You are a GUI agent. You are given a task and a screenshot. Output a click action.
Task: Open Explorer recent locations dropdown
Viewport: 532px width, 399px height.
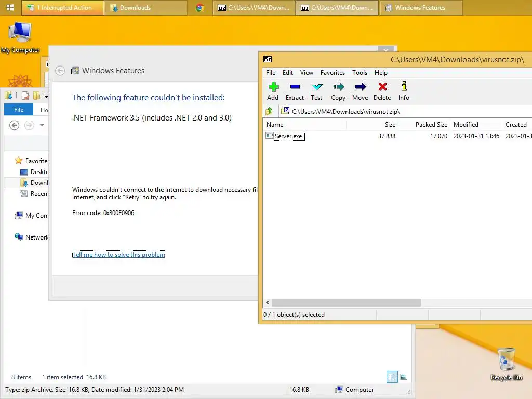coord(42,125)
